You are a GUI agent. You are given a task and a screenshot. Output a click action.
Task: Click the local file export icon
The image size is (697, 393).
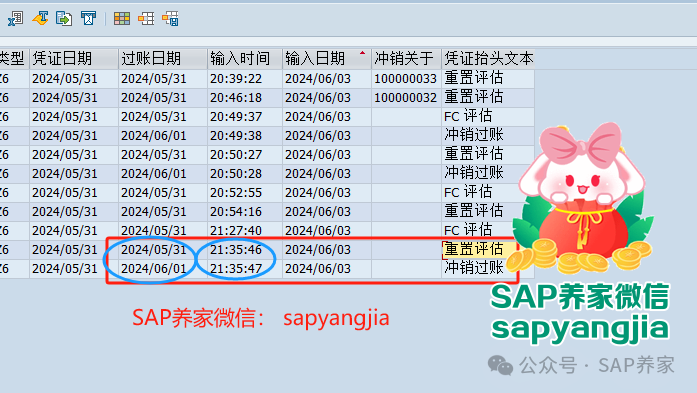[x=64, y=19]
